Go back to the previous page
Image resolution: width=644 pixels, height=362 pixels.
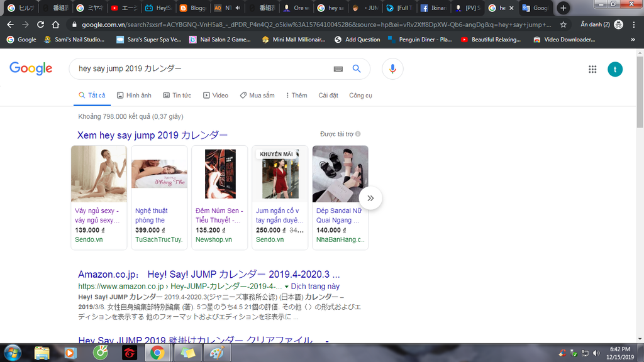(x=10, y=25)
